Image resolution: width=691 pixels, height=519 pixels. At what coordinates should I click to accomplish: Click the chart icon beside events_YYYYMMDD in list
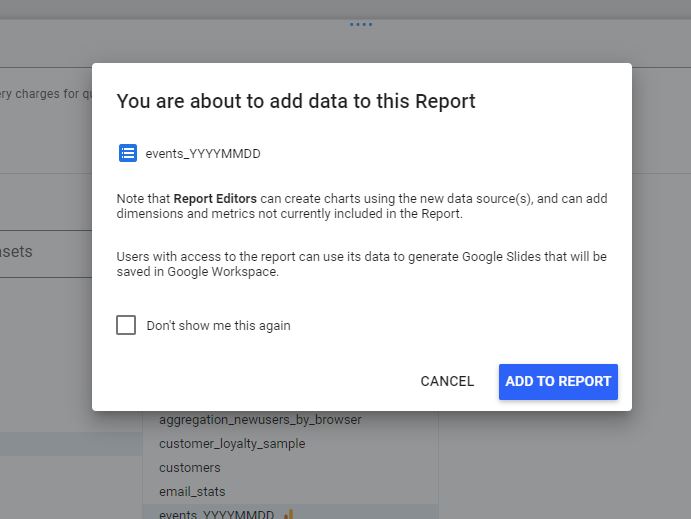[289, 514]
